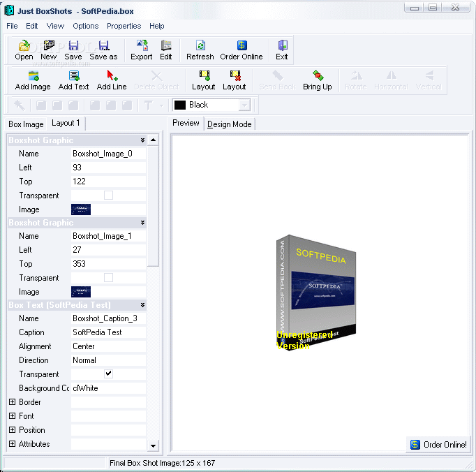Switch to the Box Image tab
This screenshot has height=472, width=476.
point(26,124)
